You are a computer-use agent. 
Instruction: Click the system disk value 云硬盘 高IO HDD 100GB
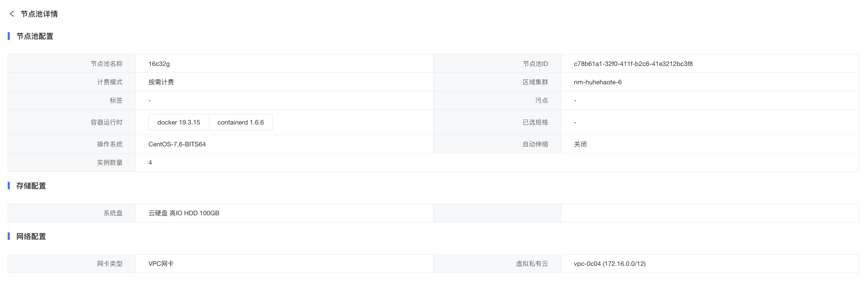184,213
